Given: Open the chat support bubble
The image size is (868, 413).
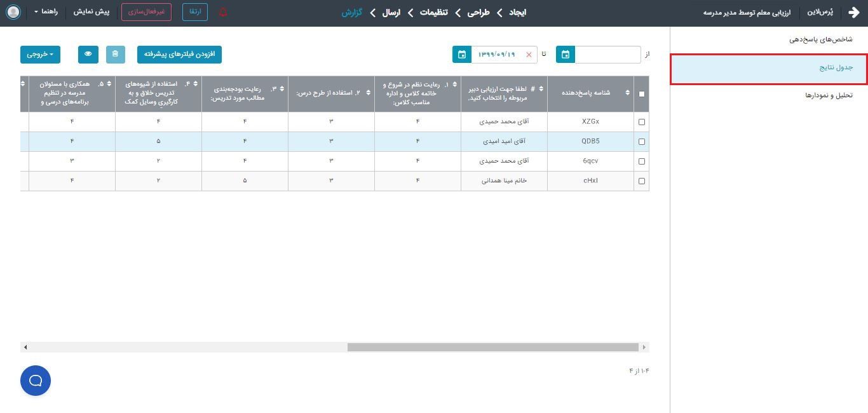Looking at the screenshot, I should [36, 381].
